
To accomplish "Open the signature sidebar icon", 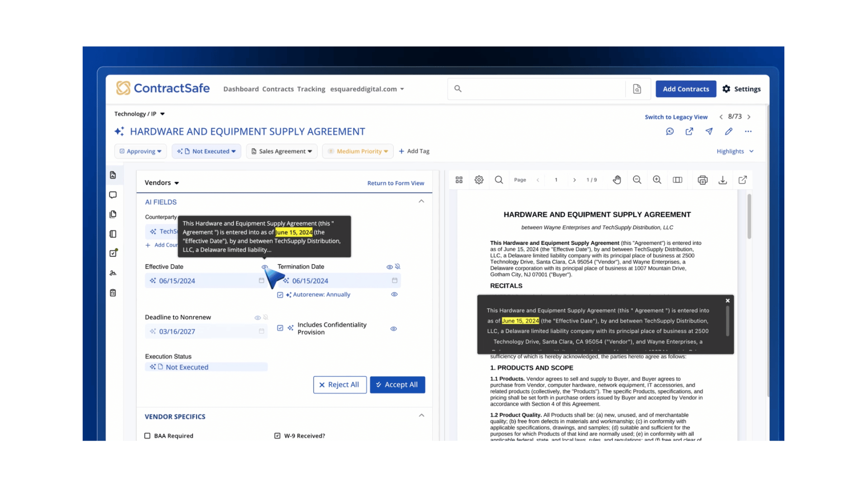I will pyautogui.click(x=113, y=273).
